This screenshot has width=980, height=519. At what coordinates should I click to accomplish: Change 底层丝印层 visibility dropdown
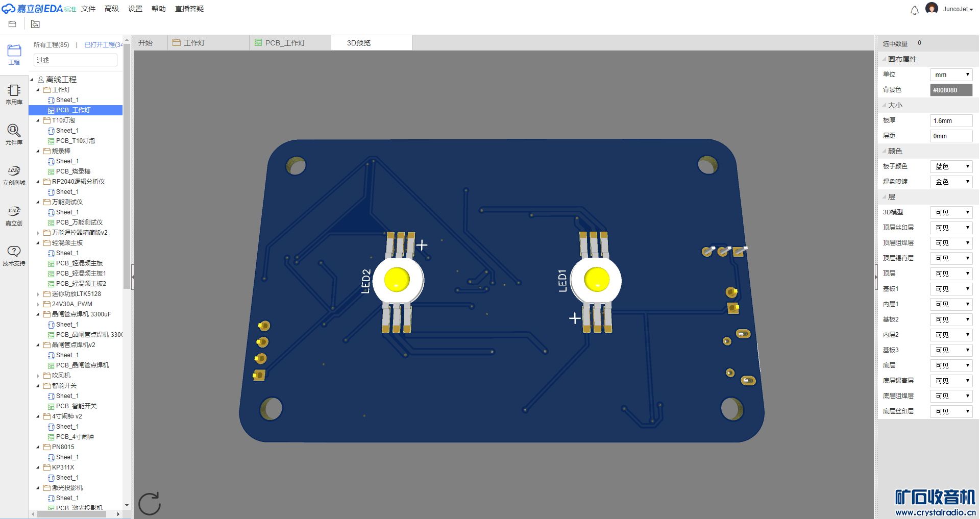point(951,411)
